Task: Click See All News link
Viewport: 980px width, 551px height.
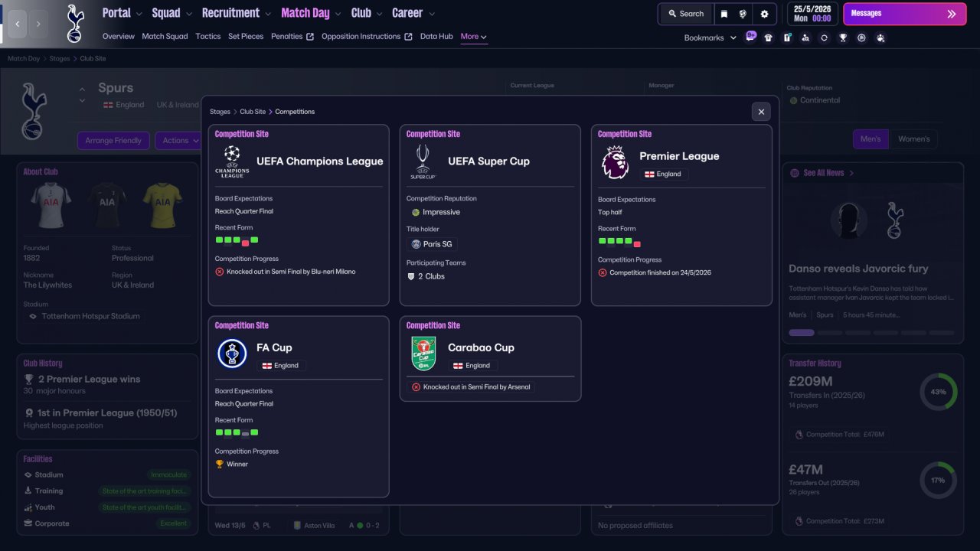Action: click(x=824, y=173)
